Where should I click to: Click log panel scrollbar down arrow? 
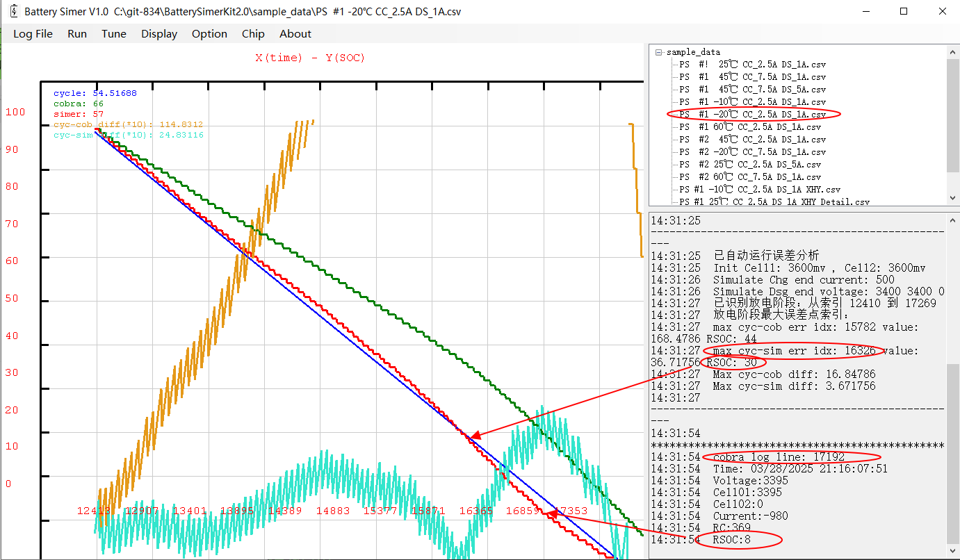[953, 550]
